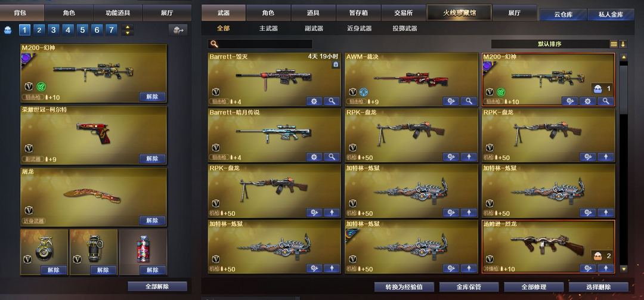This screenshot has height=300, width=644.
Task: Select backpack slot number 7
Action: tap(112, 30)
